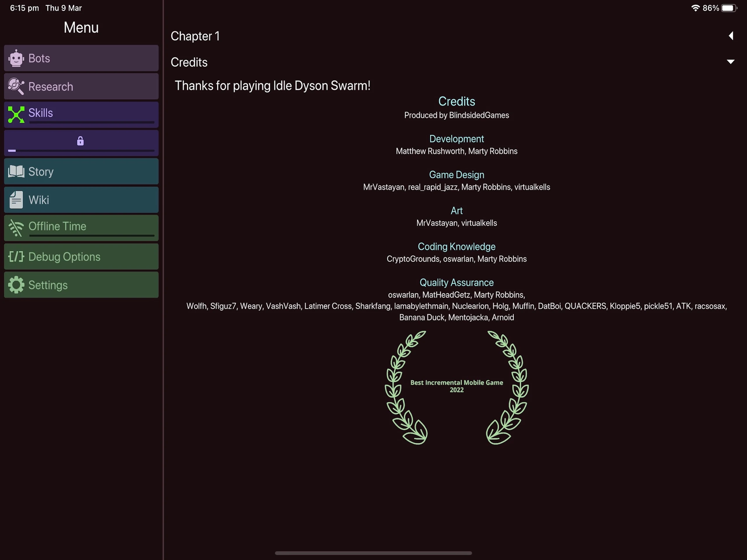Click the Settings gear icon

pyautogui.click(x=16, y=285)
